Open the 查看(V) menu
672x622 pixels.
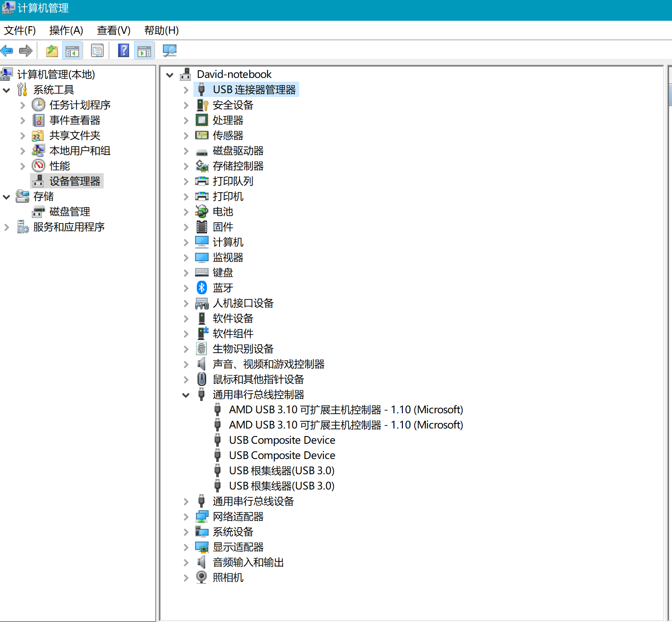pos(113,30)
